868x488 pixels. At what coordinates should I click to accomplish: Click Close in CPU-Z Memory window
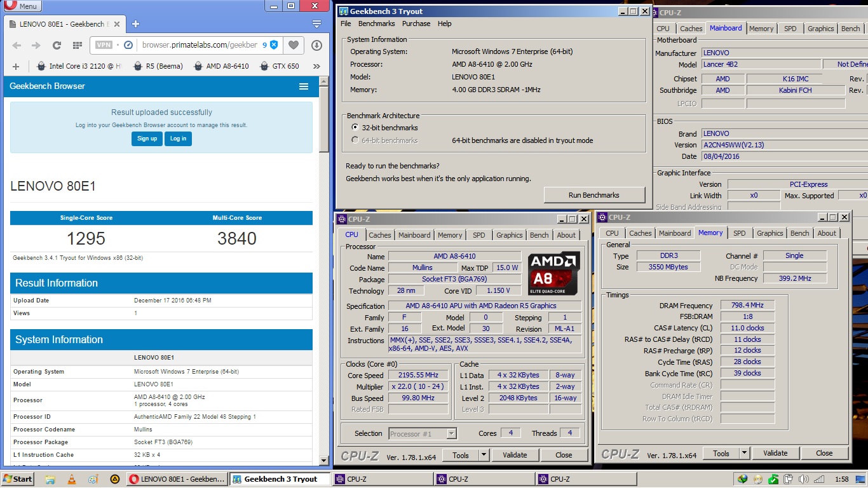824,453
